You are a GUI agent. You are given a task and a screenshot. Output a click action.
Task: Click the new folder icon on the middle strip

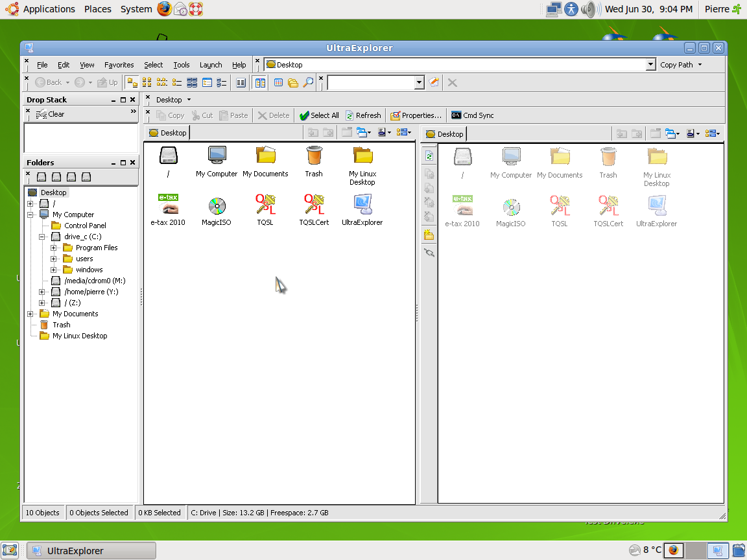tap(429, 235)
